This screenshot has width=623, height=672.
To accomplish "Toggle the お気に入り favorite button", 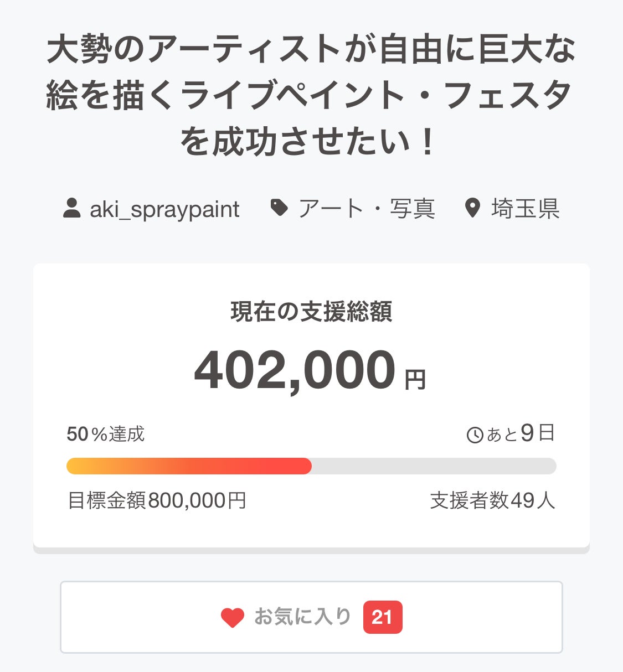I will click(x=302, y=617).
